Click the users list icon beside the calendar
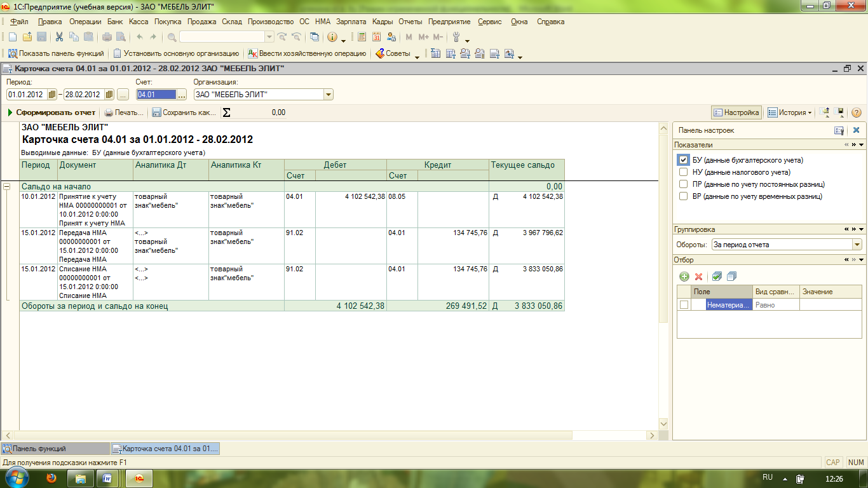The image size is (868, 488). click(x=391, y=37)
